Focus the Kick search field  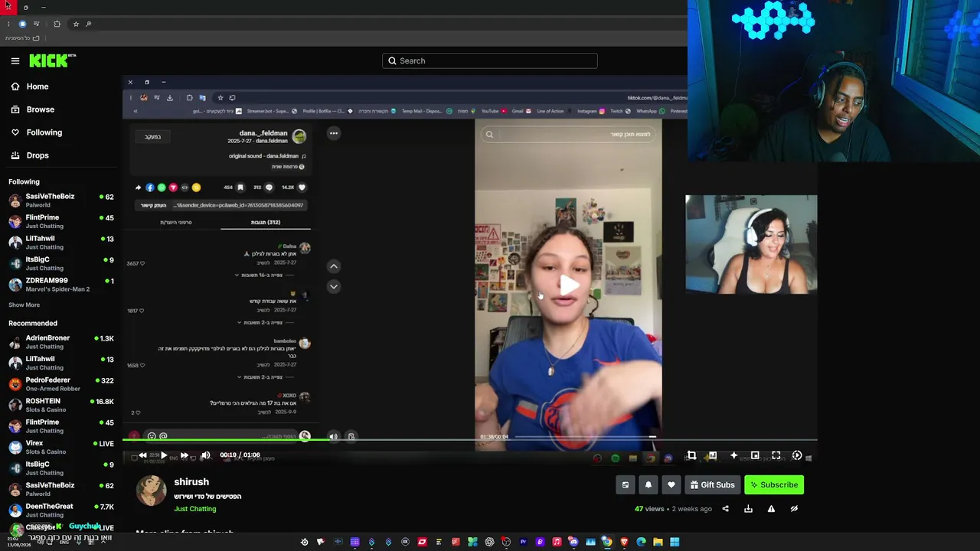(x=490, y=61)
